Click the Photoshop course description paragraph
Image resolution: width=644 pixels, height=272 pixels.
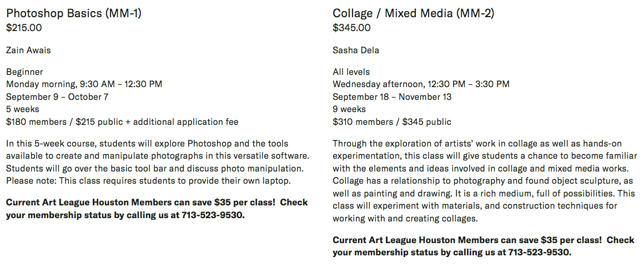(157, 162)
